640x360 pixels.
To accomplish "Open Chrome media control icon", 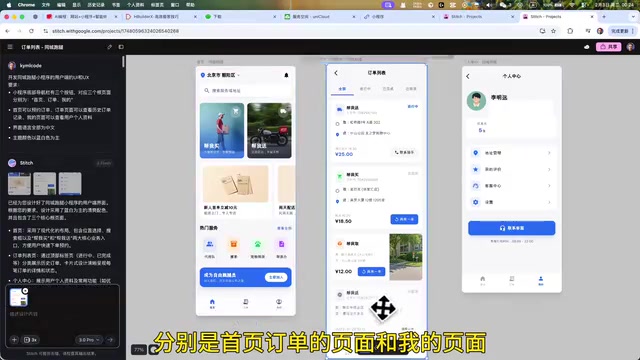I will pos(588,31).
